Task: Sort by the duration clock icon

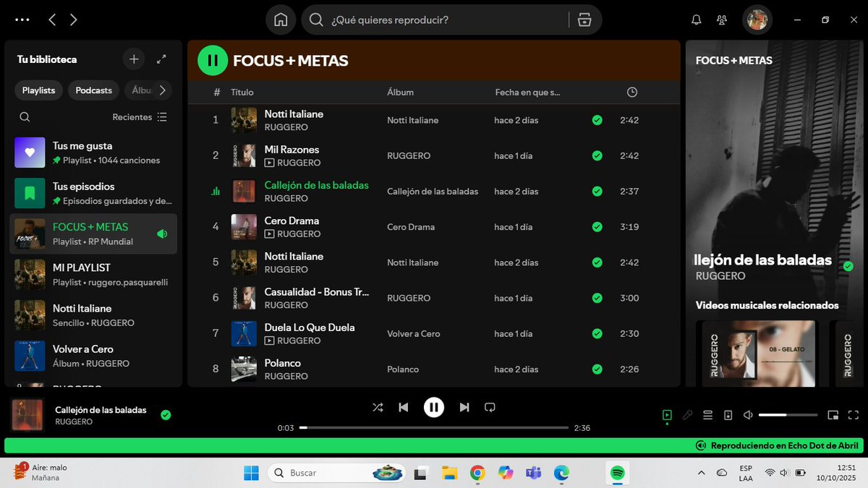Action: (632, 93)
